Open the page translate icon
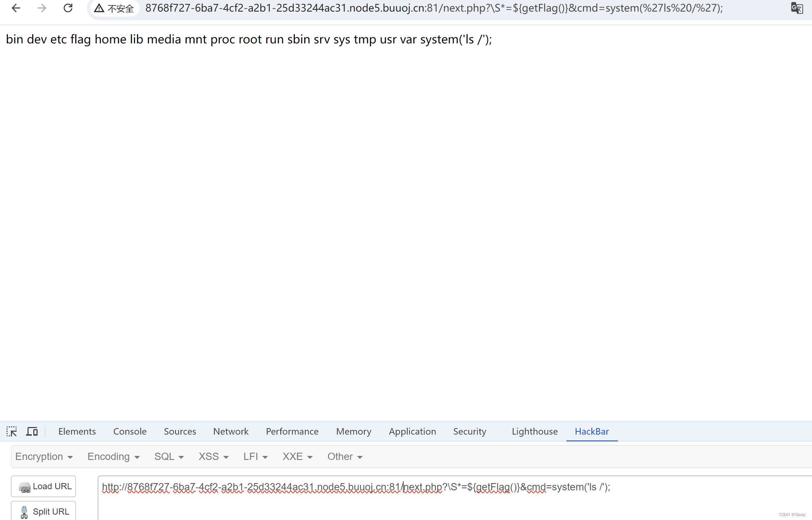The height and width of the screenshot is (520, 812). [797, 8]
